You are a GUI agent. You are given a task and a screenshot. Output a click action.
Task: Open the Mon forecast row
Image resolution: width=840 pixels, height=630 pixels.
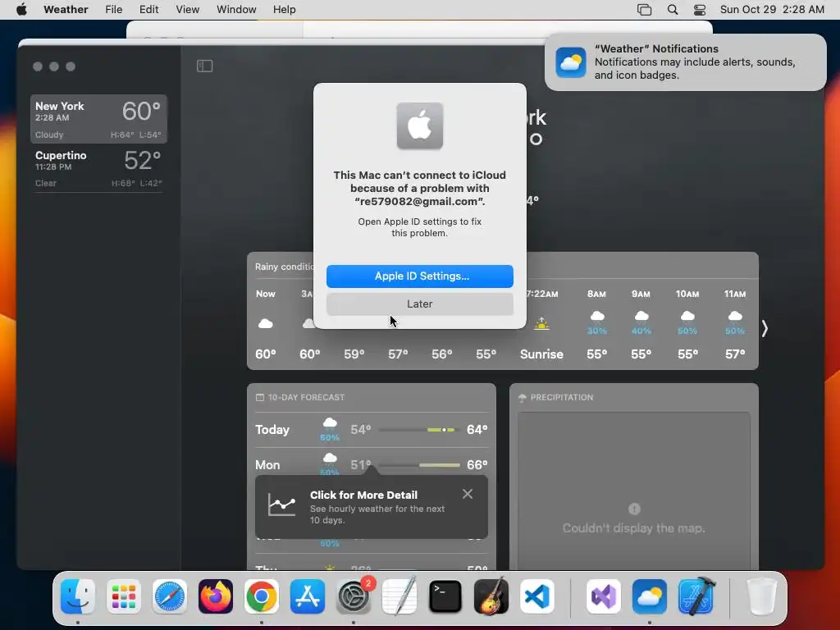(x=372, y=465)
